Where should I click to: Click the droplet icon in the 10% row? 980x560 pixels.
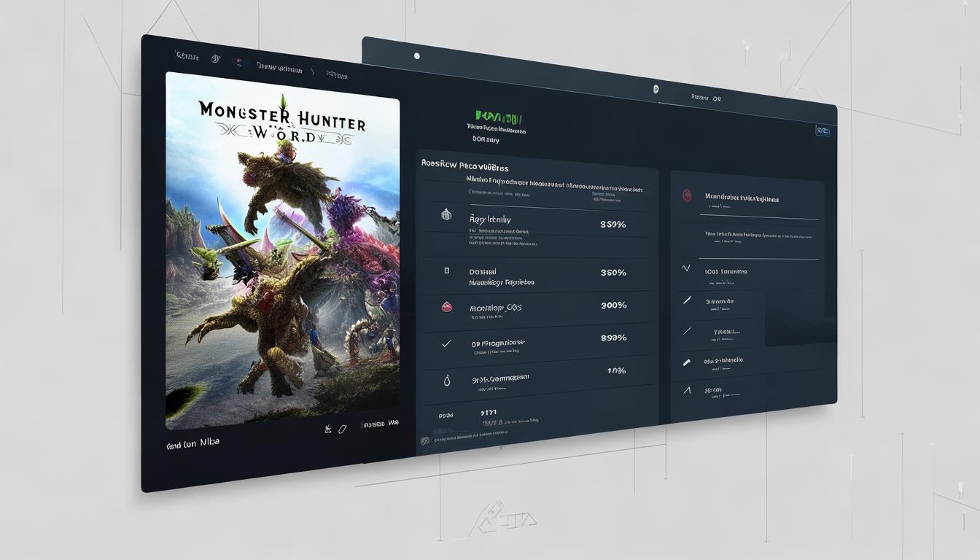[x=446, y=380]
